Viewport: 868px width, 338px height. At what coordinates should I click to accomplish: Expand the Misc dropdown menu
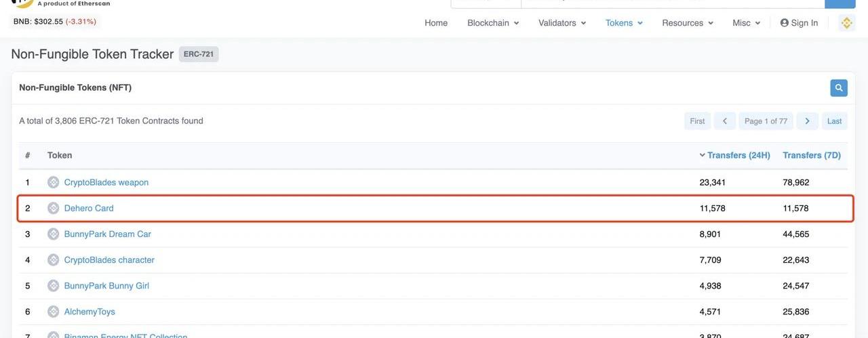point(747,23)
